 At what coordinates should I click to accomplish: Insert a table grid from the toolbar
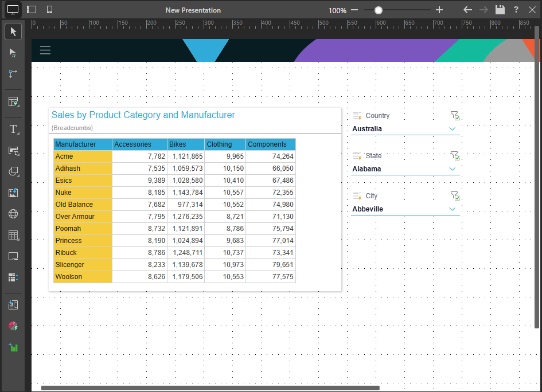tap(13, 235)
